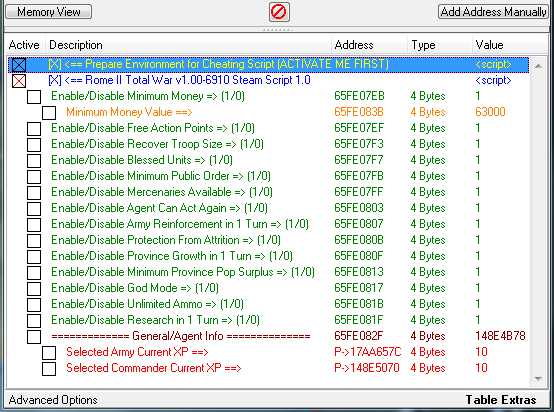Select the 'Prepare Environment for Cheating Script' row
This screenshot has width=554, height=412.
click(269, 65)
